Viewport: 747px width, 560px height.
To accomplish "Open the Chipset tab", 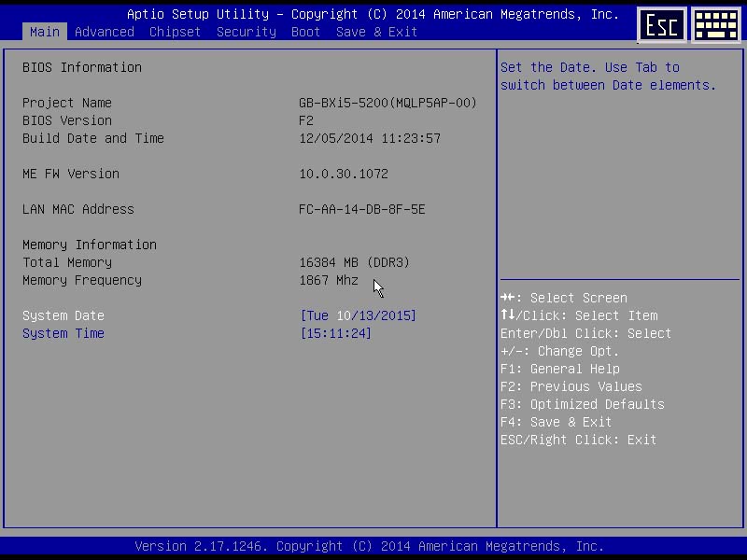I will click(x=175, y=32).
